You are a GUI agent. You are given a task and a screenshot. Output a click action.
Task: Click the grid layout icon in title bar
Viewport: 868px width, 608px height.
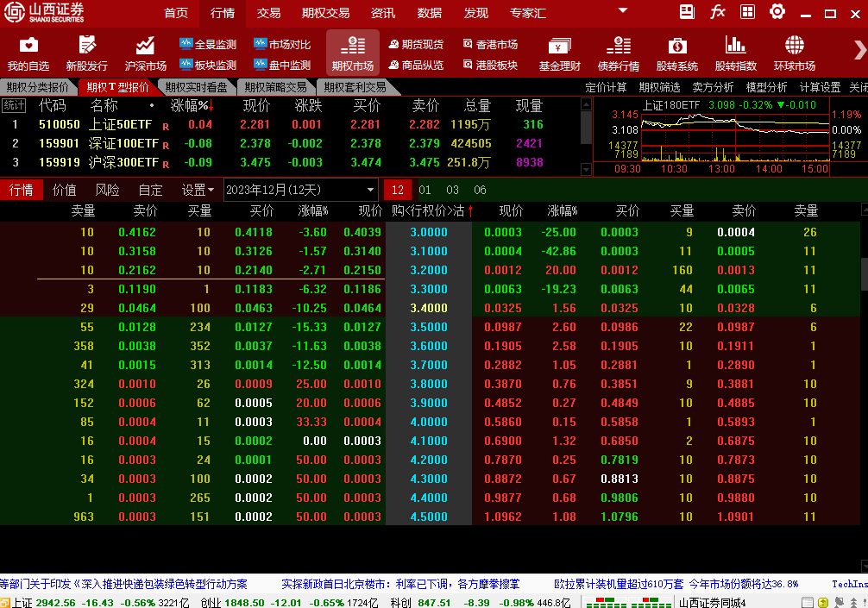[x=747, y=11]
